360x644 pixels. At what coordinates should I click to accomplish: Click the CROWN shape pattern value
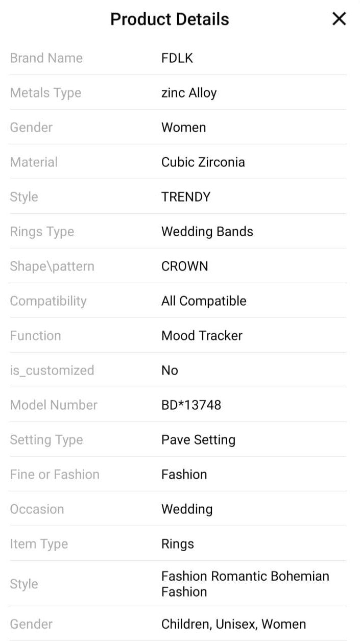point(184,266)
